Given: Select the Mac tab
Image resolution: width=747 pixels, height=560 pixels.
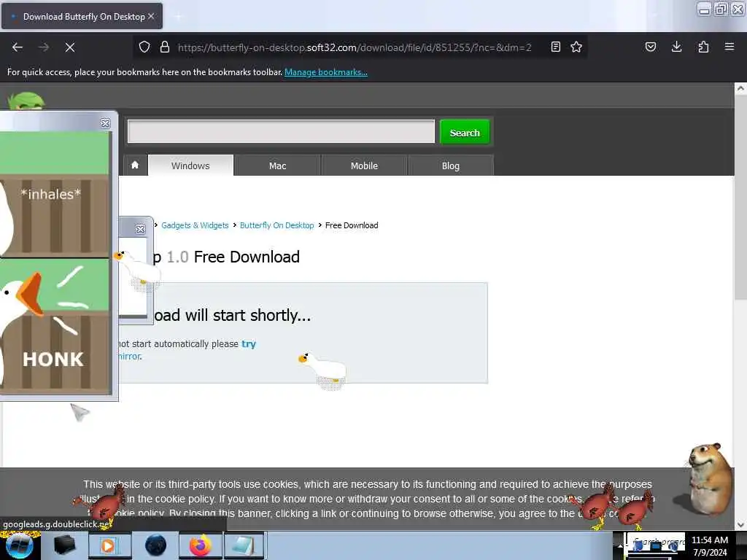Looking at the screenshot, I should [277, 166].
